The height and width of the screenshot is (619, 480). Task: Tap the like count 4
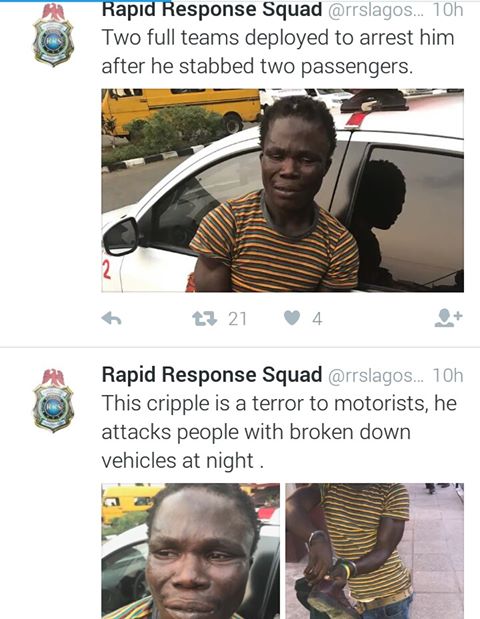[x=317, y=319]
